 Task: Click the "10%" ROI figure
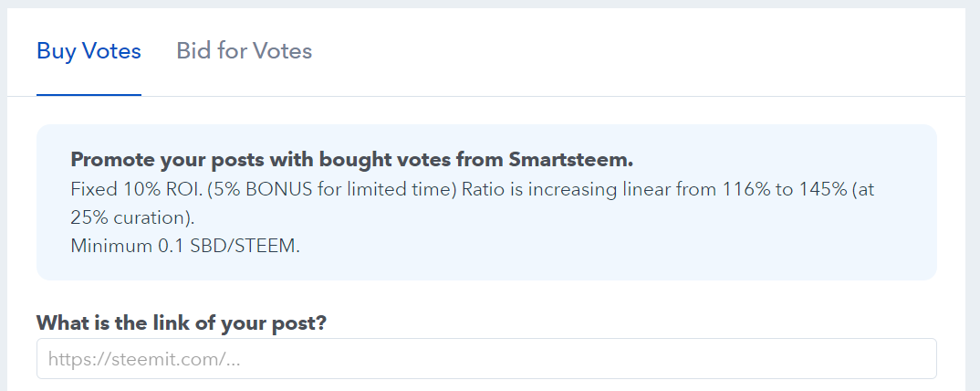click(x=135, y=190)
